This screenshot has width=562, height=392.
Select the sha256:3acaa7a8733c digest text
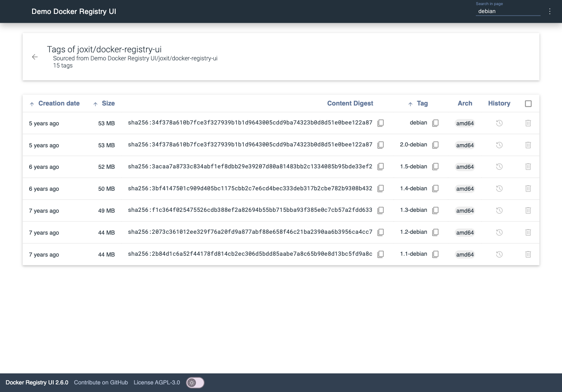[250, 166]
